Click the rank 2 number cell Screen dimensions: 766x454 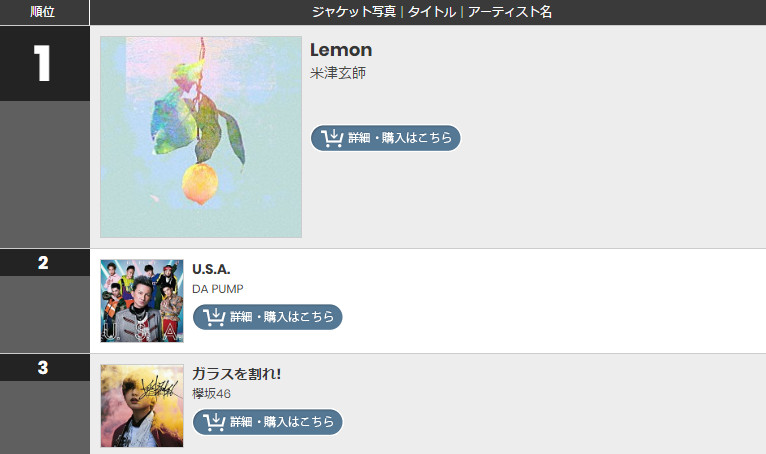pos(45,263)
